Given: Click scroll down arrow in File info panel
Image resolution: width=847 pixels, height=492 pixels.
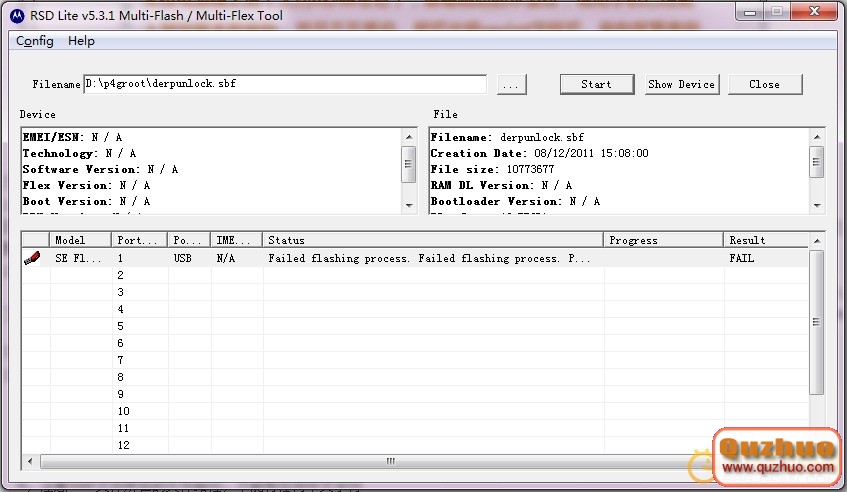Looking at the screenshot, I should click(x=817, y=206).
